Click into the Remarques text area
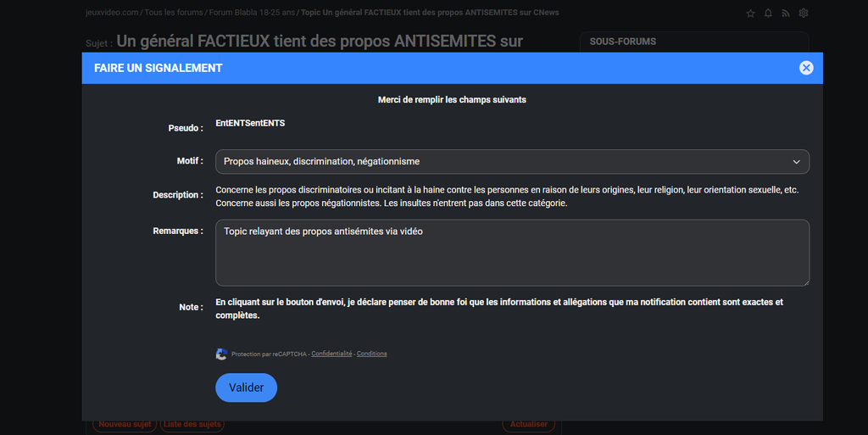Screen dimensions: 868x435 [x=512, y=253]
